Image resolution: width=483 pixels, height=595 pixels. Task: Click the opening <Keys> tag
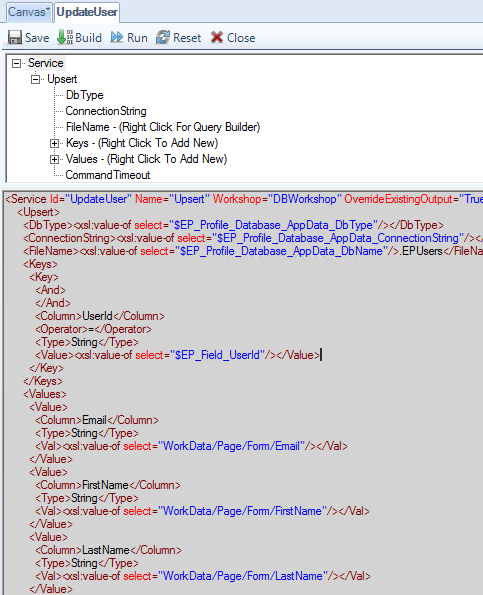click(x=40, y=264)
